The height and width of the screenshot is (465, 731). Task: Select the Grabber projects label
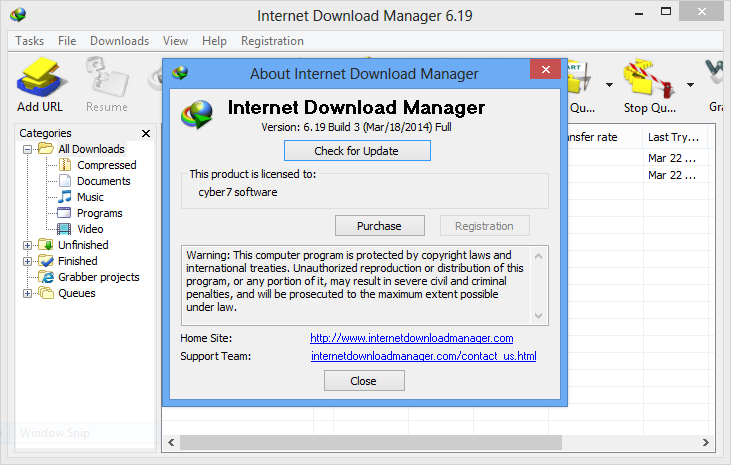(x=99, y=277)
